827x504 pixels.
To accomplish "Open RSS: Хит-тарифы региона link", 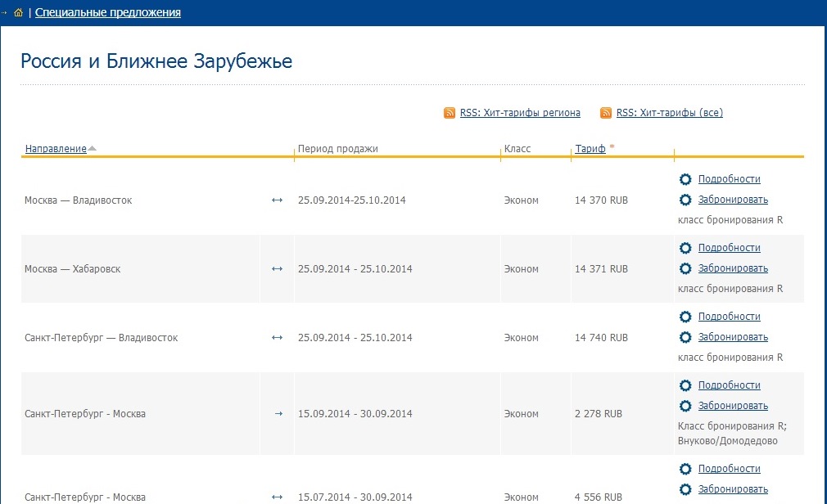I will click(x=520, y=113).
